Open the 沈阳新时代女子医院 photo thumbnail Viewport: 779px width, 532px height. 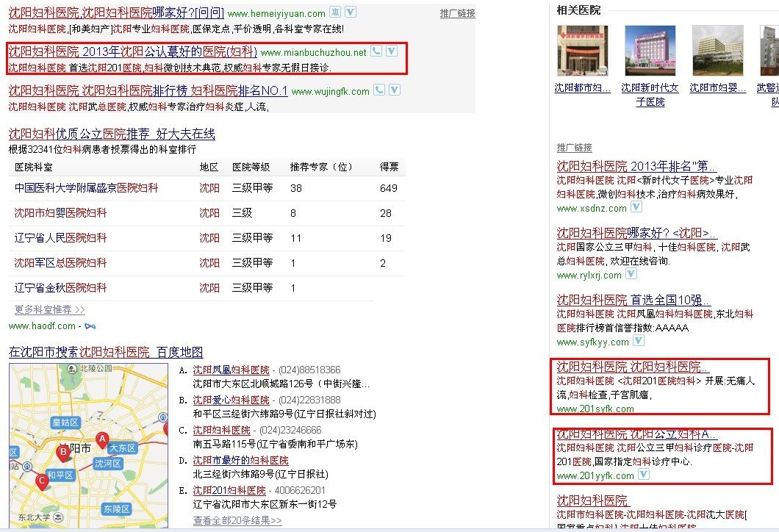650,49
